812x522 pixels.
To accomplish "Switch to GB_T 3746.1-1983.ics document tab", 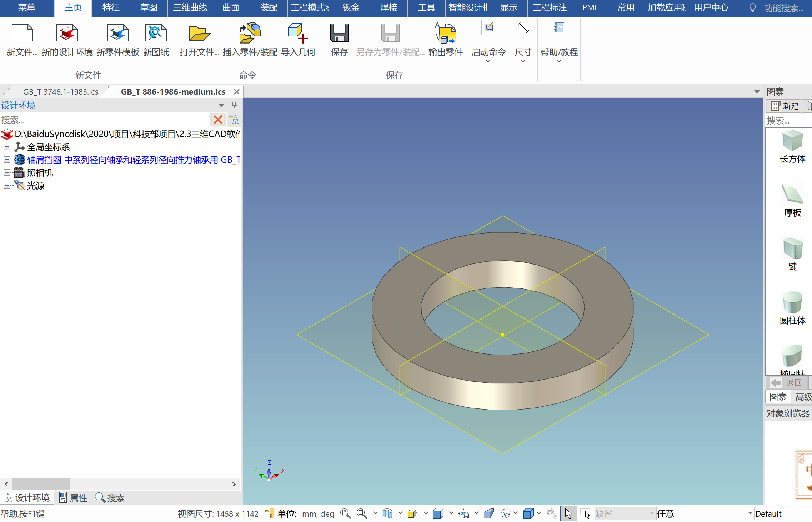I will click(x=61, y=92).
